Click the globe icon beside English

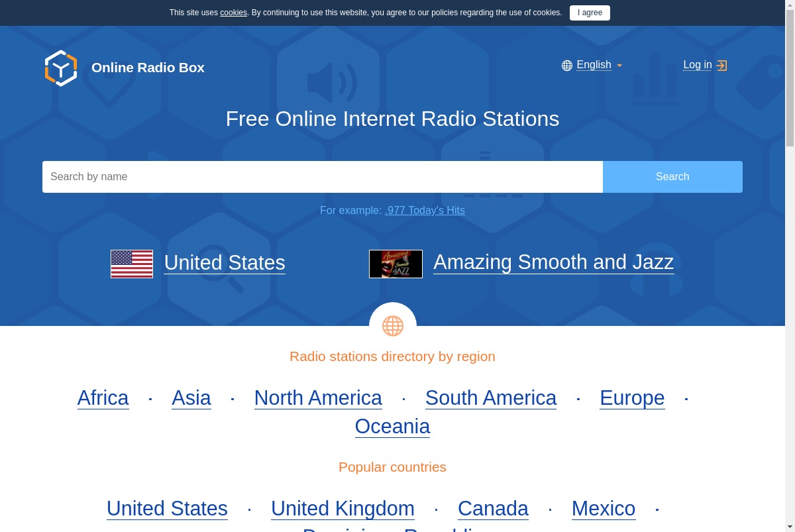(x=567, y=66)
